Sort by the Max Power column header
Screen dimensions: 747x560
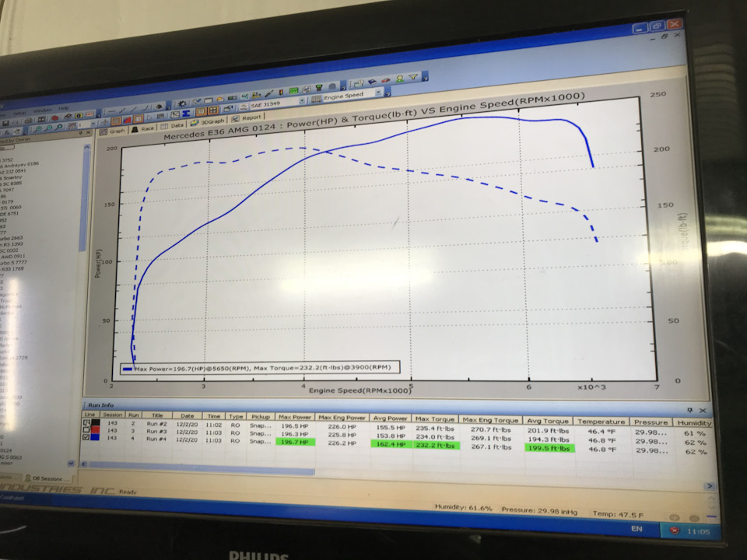(295, 417)
